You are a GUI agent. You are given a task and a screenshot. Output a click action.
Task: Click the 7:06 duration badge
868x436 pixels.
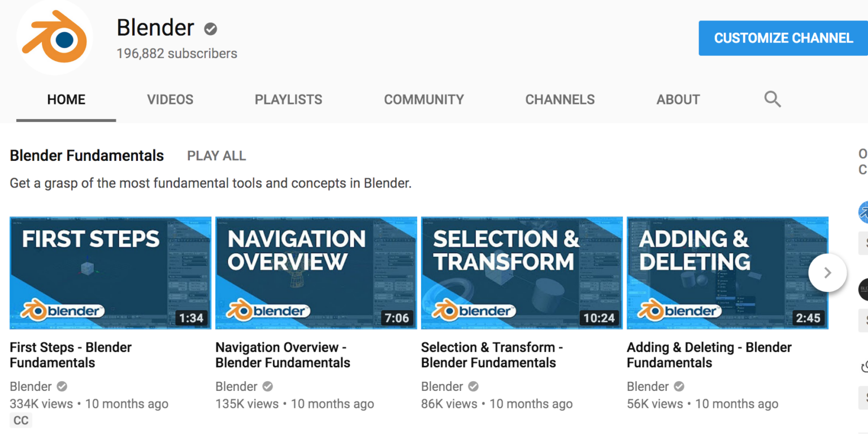(x=397, y=318)
